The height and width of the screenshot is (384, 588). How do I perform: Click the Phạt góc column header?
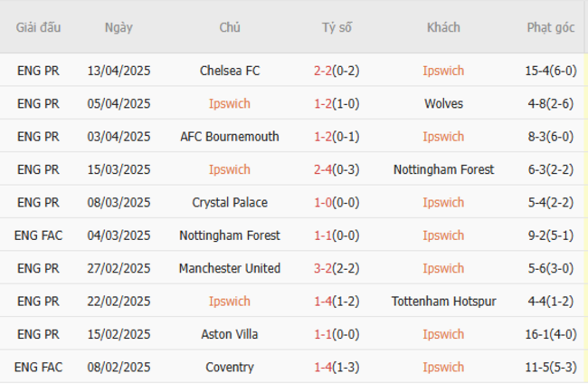(x=550, y=27)
